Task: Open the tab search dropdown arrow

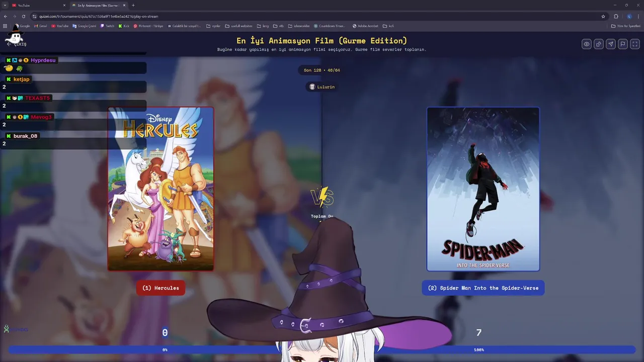Action: 5,5
